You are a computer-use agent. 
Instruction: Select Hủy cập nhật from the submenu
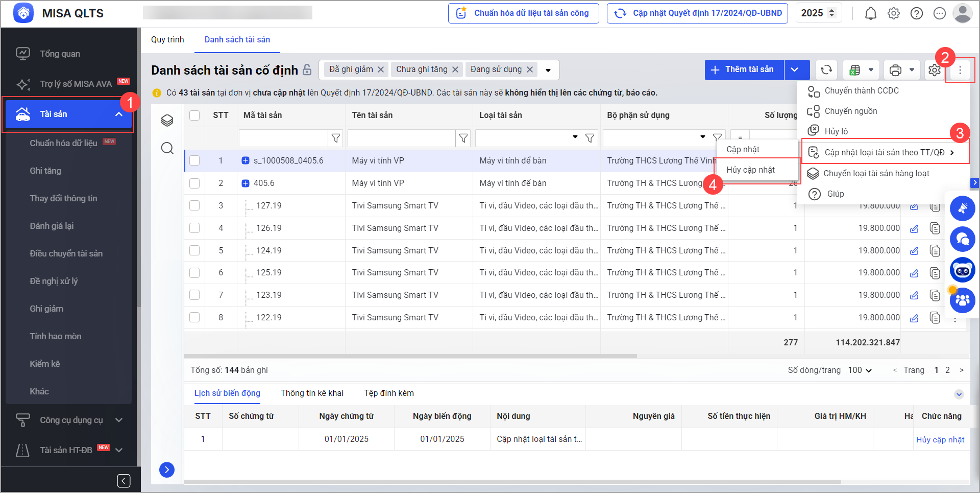click(750, 170)
